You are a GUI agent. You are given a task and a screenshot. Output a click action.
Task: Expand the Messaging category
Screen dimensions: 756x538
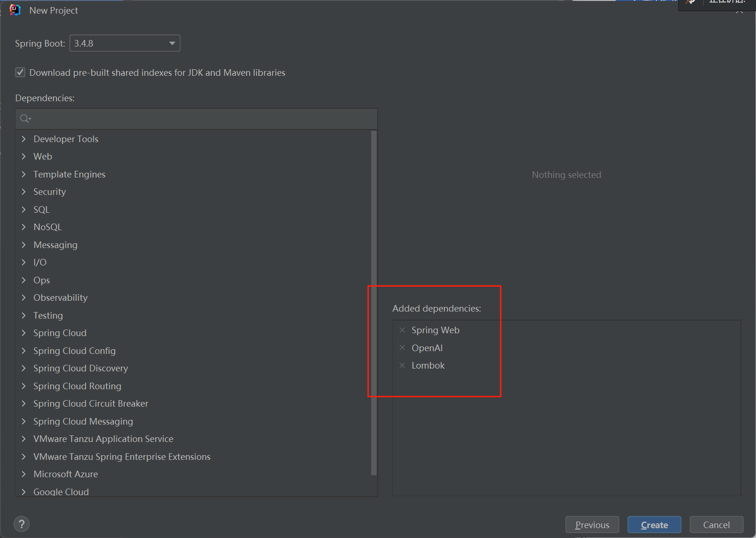[x=24, y=245]
